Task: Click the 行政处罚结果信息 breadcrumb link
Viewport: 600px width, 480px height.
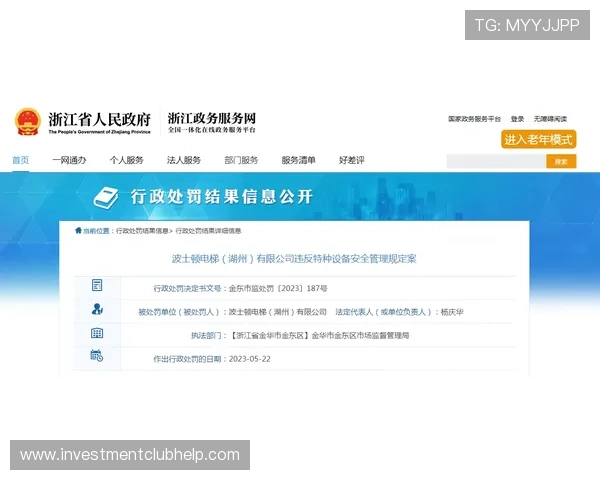Action: (142, 231)
